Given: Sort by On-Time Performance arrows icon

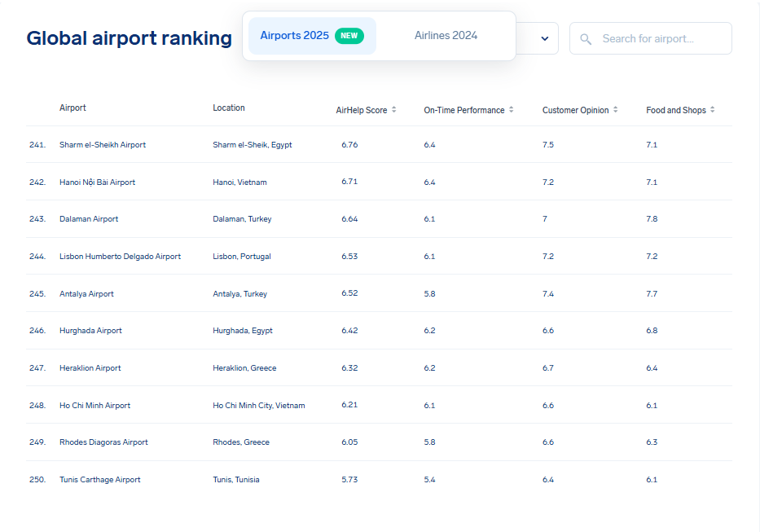Looking at the screenshot, I should 512,110.
